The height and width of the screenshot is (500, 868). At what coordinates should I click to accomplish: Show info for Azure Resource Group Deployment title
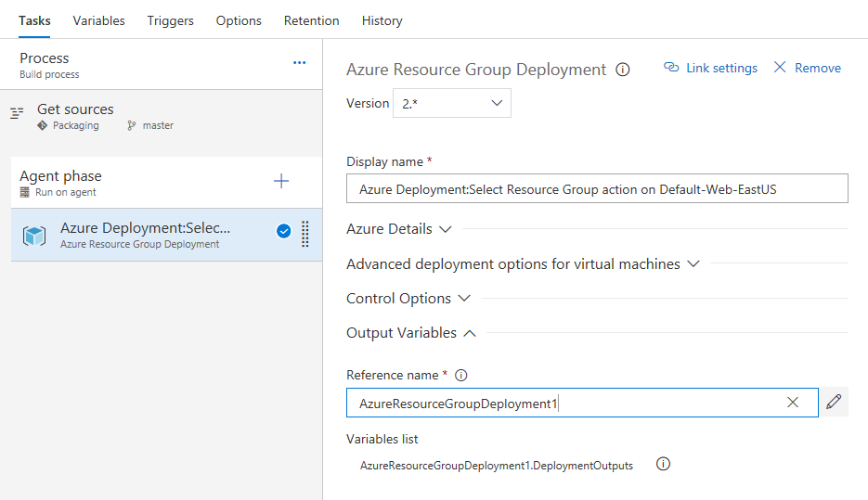tap(623, 70)
